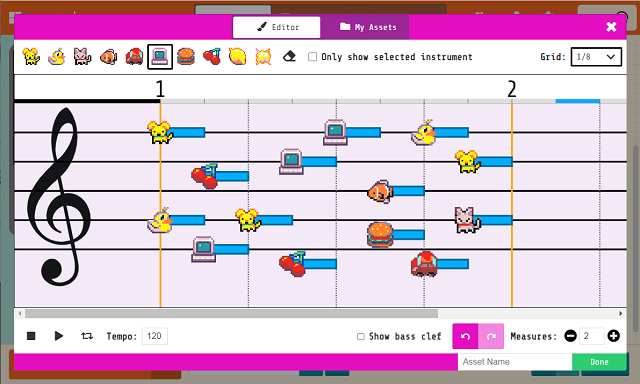The image size is (640, 384).
Task: Close the music editor with X
Action: (611, 27)
